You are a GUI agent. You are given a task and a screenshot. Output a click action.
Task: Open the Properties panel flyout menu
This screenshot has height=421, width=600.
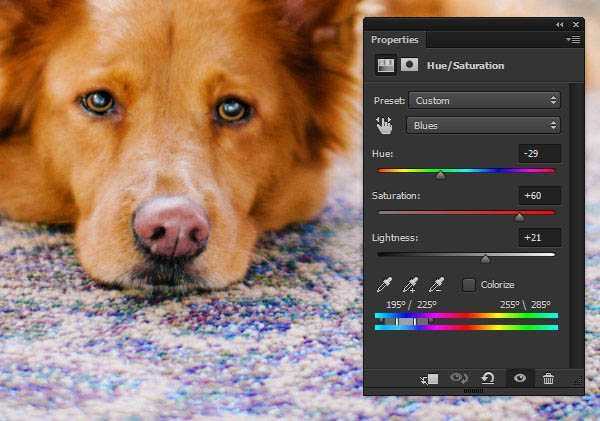coord(573,40)
